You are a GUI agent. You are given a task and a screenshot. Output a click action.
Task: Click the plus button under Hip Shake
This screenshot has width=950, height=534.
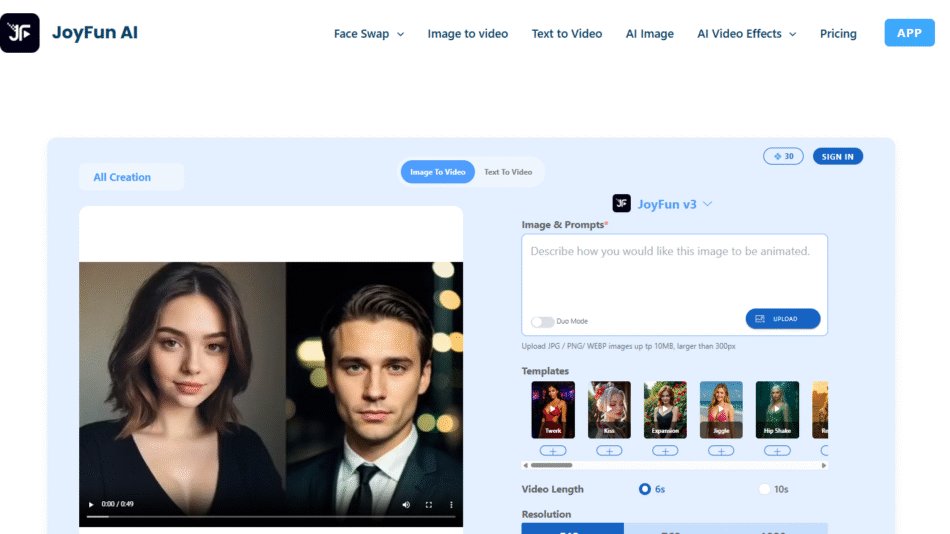point(777,451)
